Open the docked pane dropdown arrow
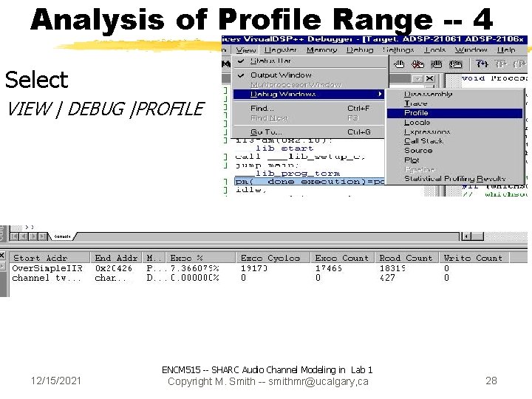Screen dimensions: 532x399 pos(417,79)
